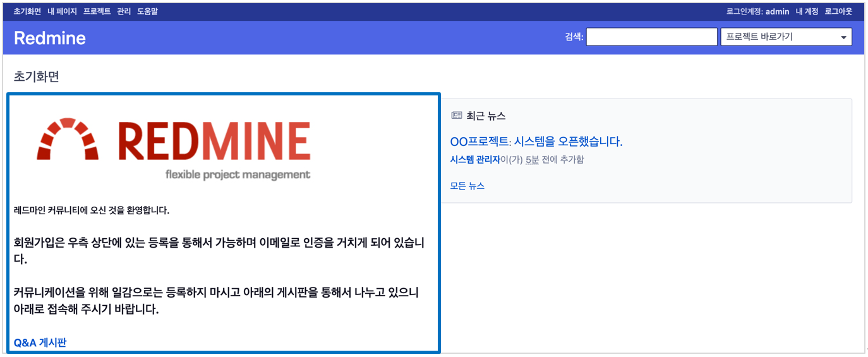Click the 초기화면 page heading
868x357 pixels.
click(x=36, y=76)
